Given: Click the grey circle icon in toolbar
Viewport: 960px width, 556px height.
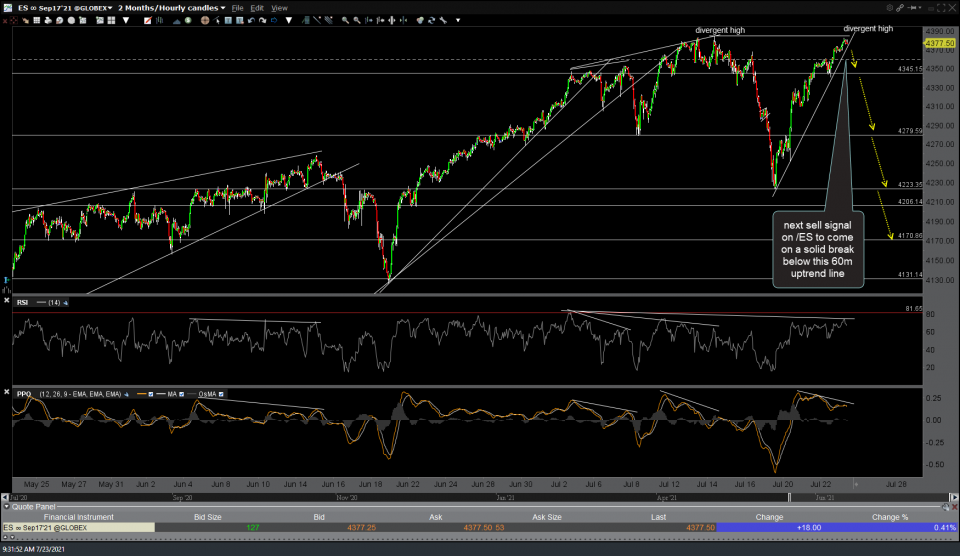Looking at the screenshot, I should click(71, 20).
